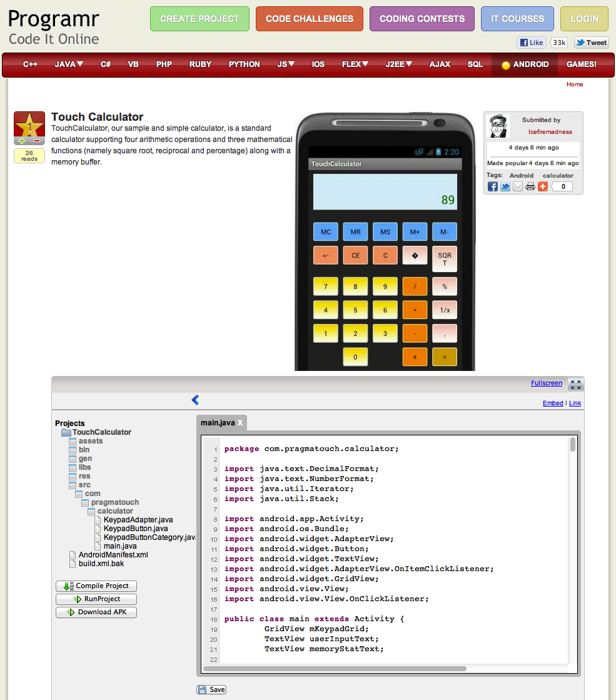
Task: Open build.xml.bak file
Action: click(97, 564)
